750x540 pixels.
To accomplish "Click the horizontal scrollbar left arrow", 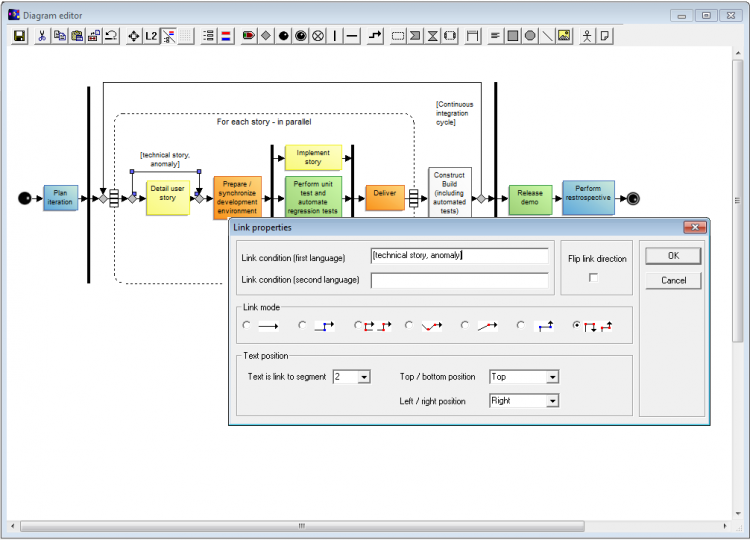I will tap(13, 526).
